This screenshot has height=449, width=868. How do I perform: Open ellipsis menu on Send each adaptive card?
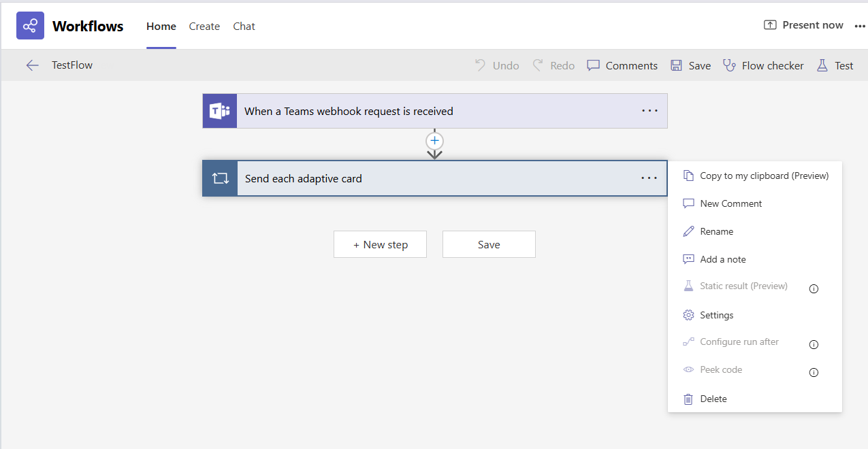[649, 178]
